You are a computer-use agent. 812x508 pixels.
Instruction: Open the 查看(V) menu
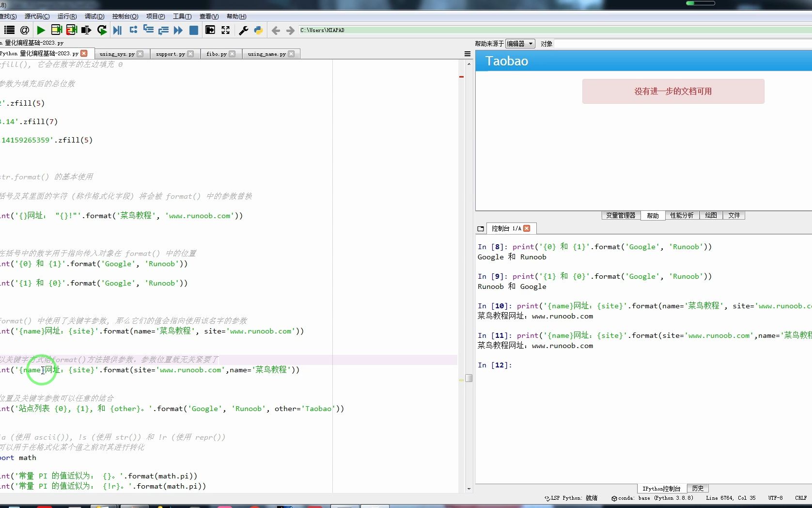tap(209, 16)
